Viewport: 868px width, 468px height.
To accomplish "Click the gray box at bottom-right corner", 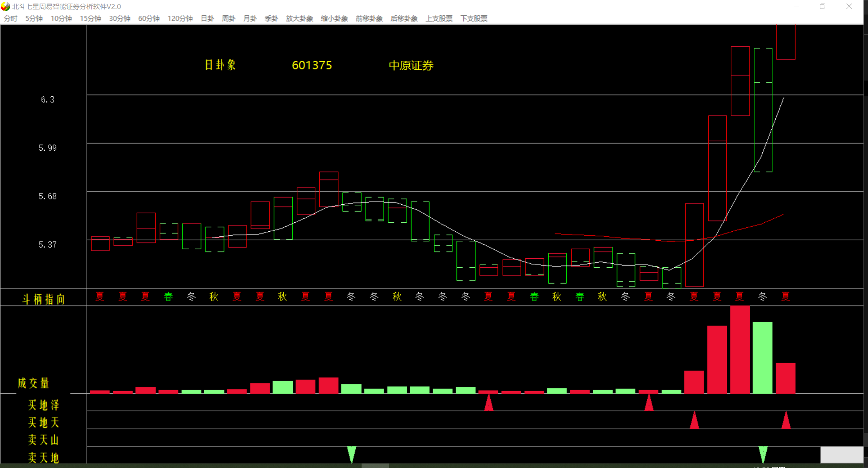I will tap(842, 455).
